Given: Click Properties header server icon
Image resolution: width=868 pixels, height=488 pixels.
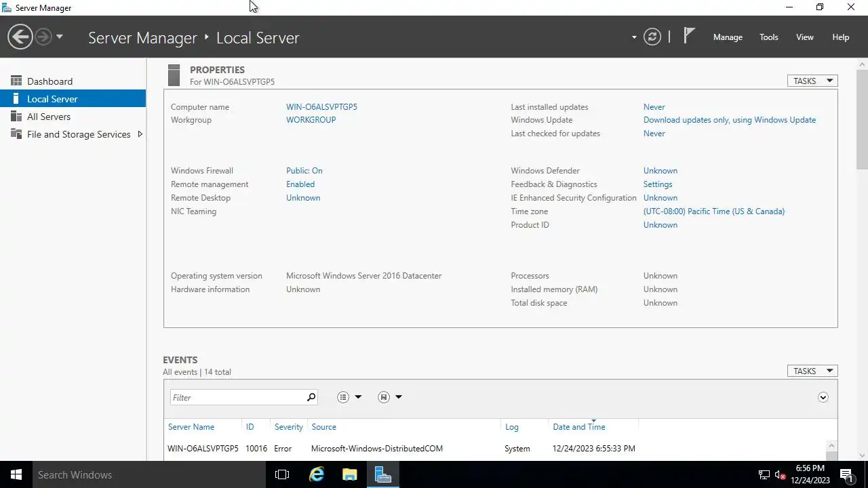Looking at the screenshot, I should (174, 75).
